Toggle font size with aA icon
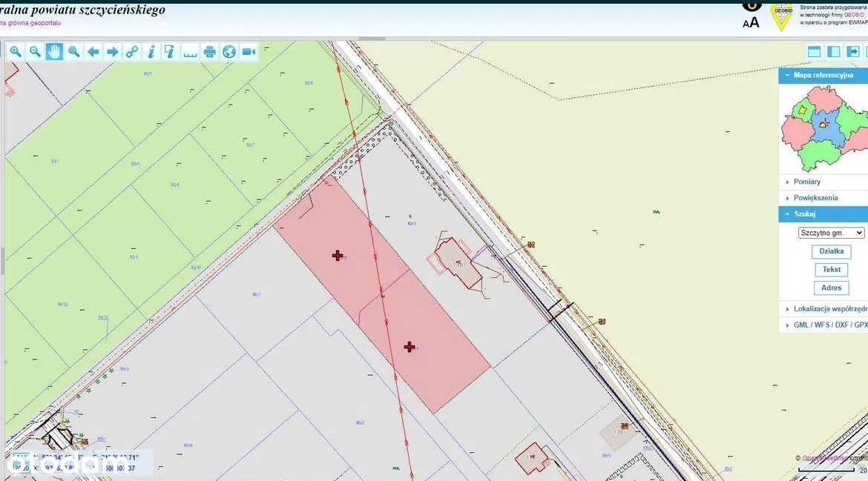The image size is (868, 481). [751, 22]
